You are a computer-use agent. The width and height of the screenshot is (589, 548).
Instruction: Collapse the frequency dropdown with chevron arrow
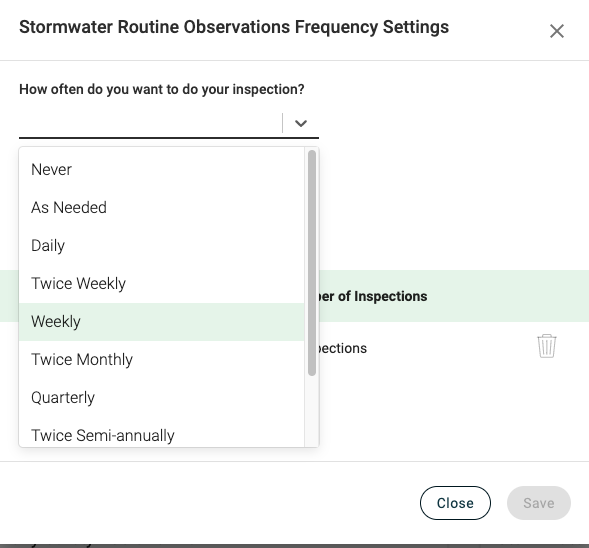[x=301, y=123]
